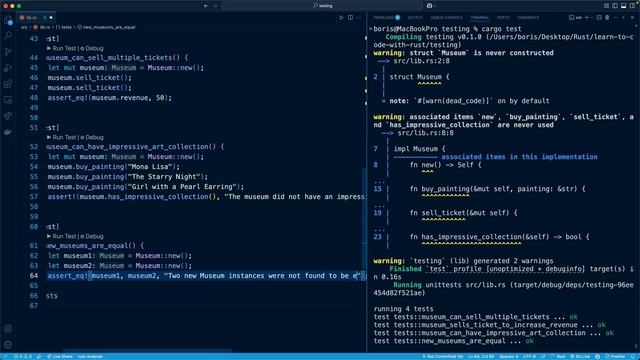Toggle panel layout icon in title bar

(623, 6)
